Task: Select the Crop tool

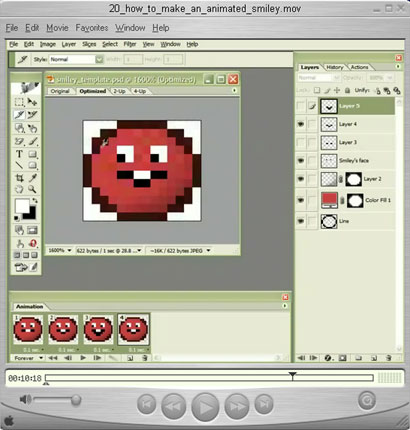Action: 19,178
